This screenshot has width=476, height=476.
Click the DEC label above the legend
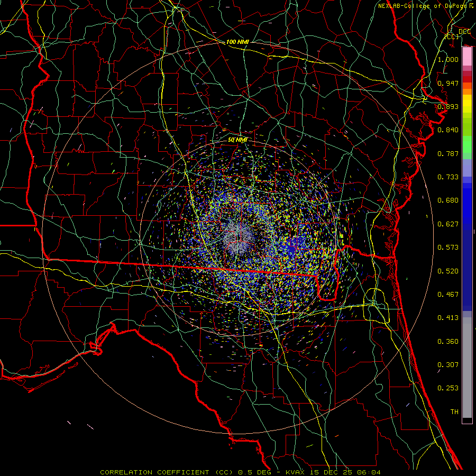[x=464, y=31]
